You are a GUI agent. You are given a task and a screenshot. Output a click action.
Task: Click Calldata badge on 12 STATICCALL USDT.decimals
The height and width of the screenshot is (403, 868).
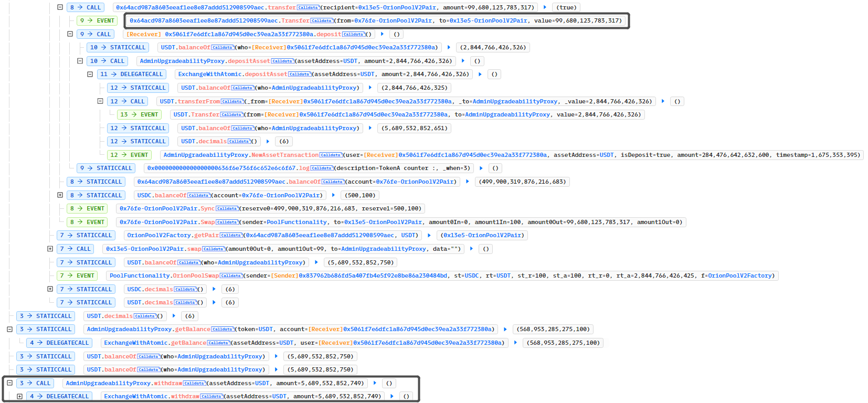coord(239,142)
